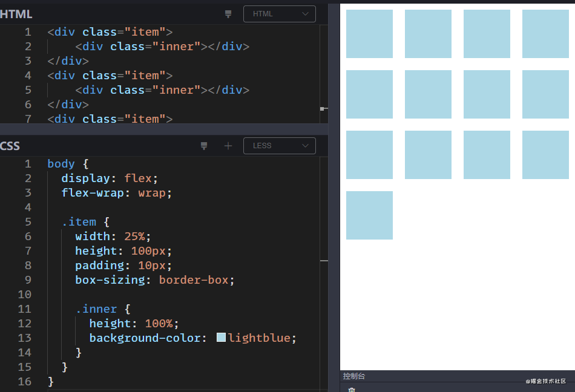Click the CSS editor scrollbar marker
575x392 pixels.
[x=324, y=261]
